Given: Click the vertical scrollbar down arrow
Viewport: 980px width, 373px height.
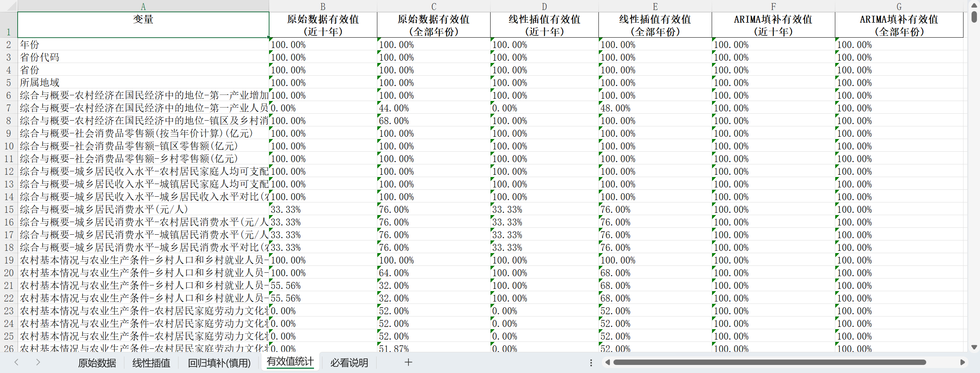Looking at the screenshot, I should (974, 347).
